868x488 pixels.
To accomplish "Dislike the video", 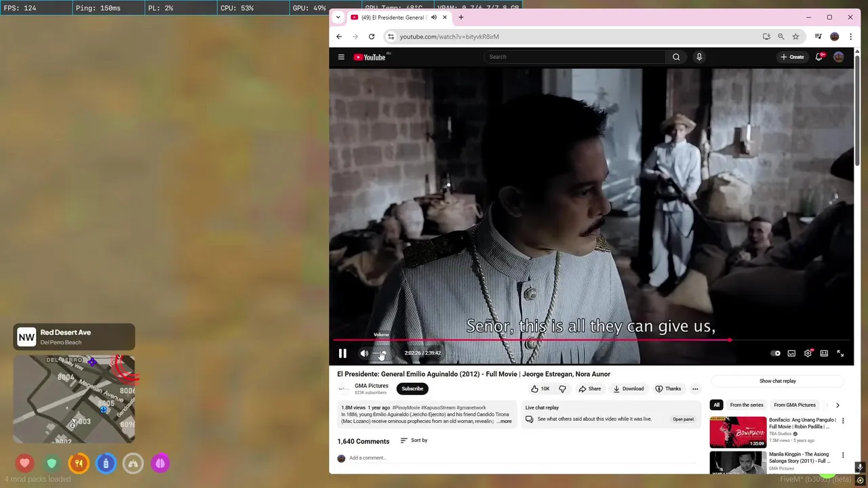I will [x=562, y=388].
